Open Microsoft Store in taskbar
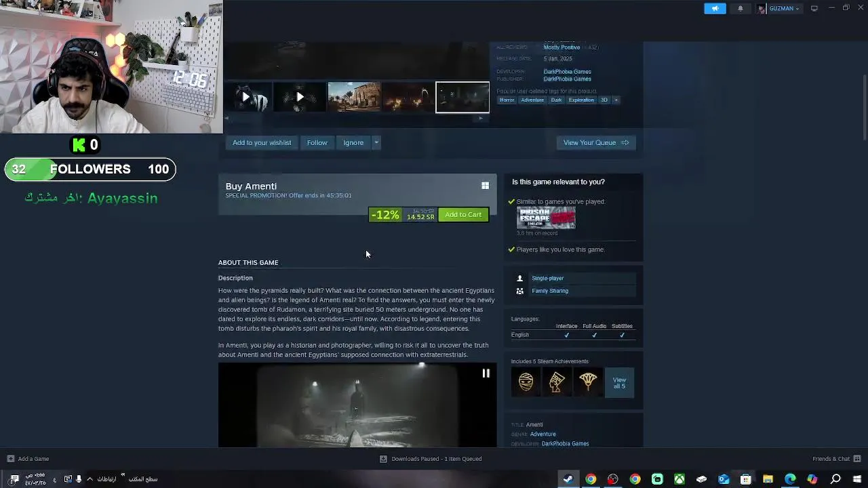 (745, 479)
